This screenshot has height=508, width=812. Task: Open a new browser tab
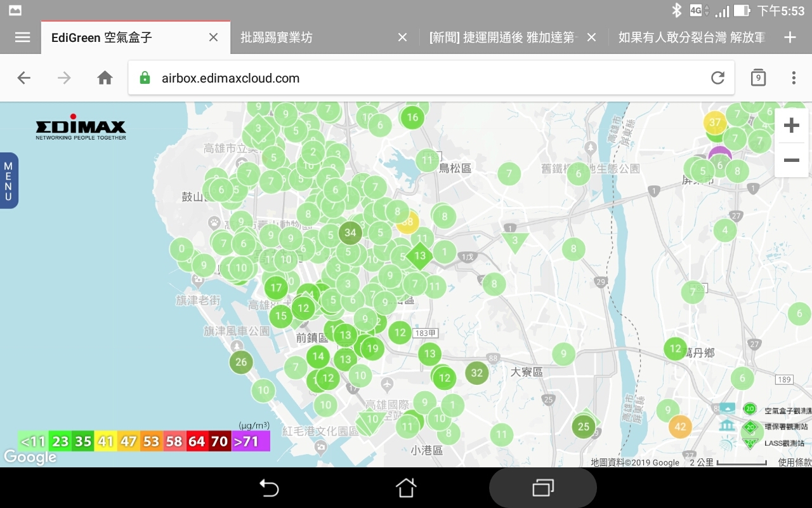pyautogui.click(x=790, y=37)
